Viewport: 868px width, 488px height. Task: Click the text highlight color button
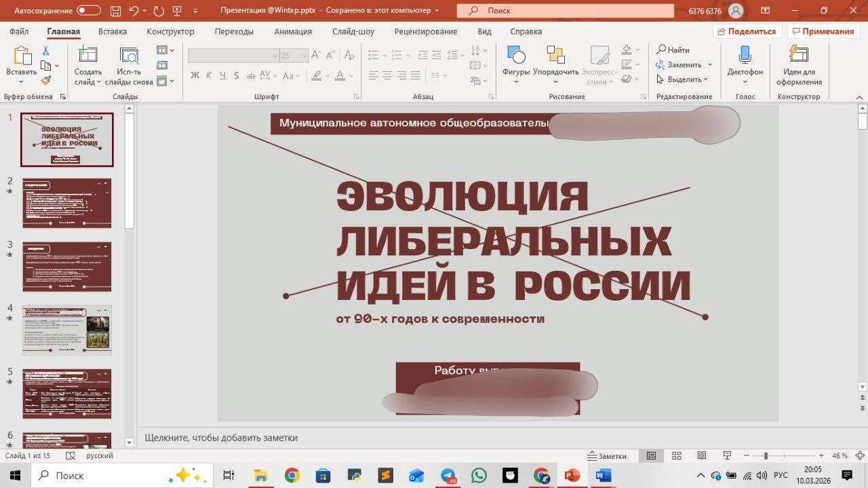(316, 75)
